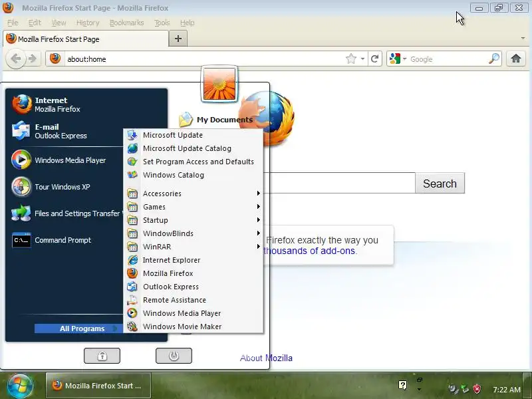Open Microsoft Update entry
Viewport: 532px width, 399px height.
click(194, 135)
